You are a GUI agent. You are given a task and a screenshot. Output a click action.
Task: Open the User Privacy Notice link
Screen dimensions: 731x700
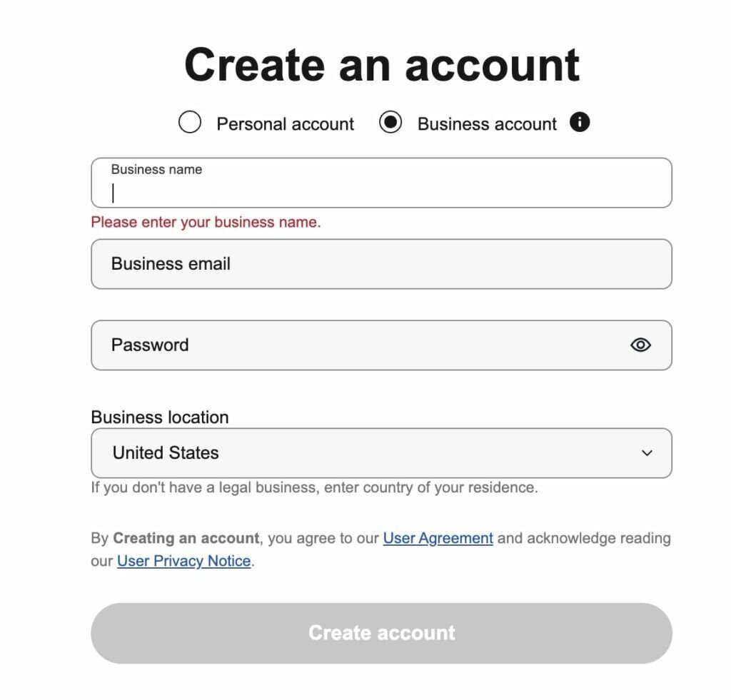coord(183,561)
